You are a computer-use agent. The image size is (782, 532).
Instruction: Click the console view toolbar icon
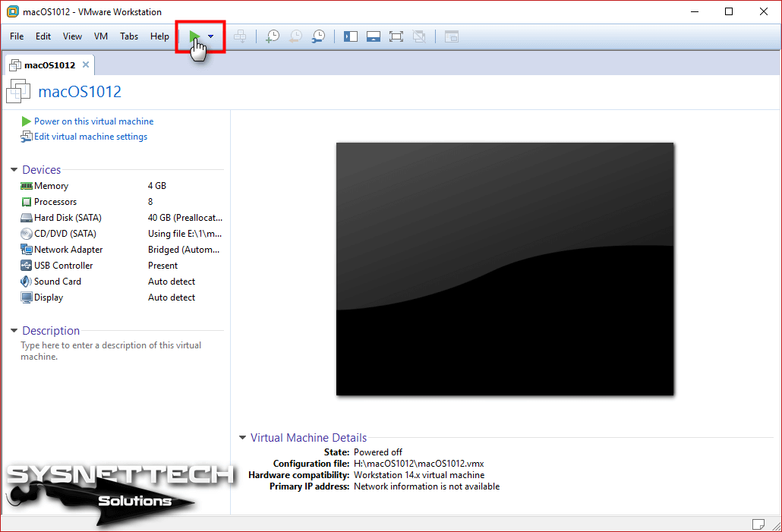451,36
